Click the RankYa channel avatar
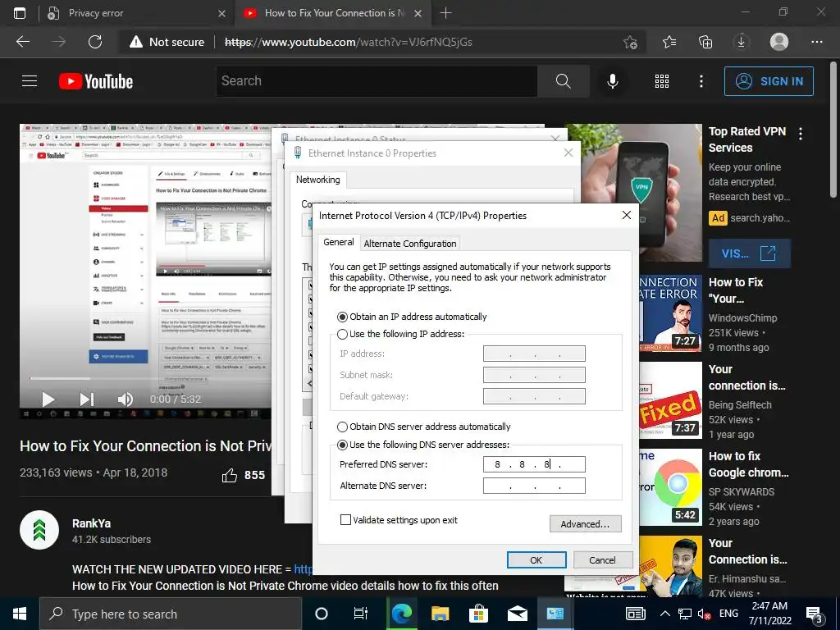The height and width of the screenshot is (630, 840). [39, 531]
